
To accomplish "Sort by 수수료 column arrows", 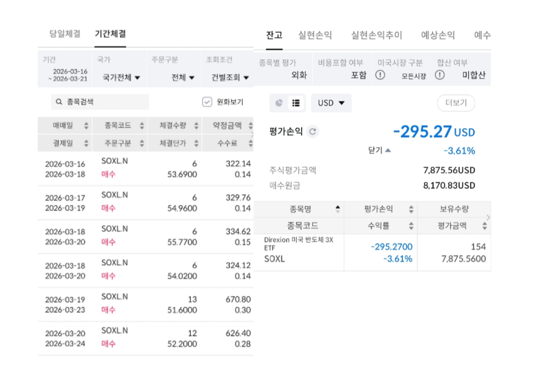I will (x=251, y=143).
